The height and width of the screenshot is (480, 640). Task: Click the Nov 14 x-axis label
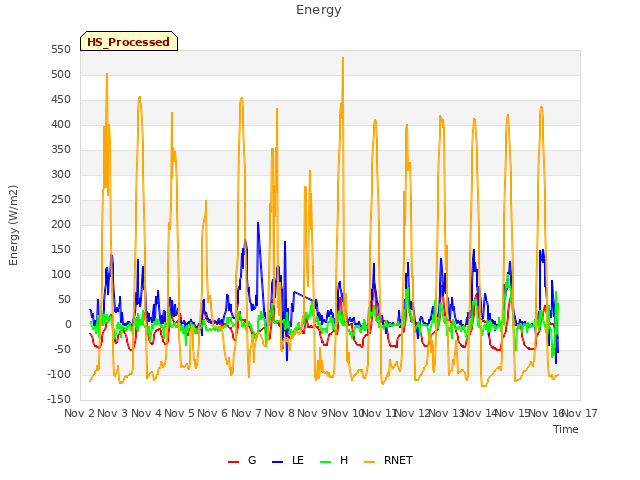[x=480, y=413]
